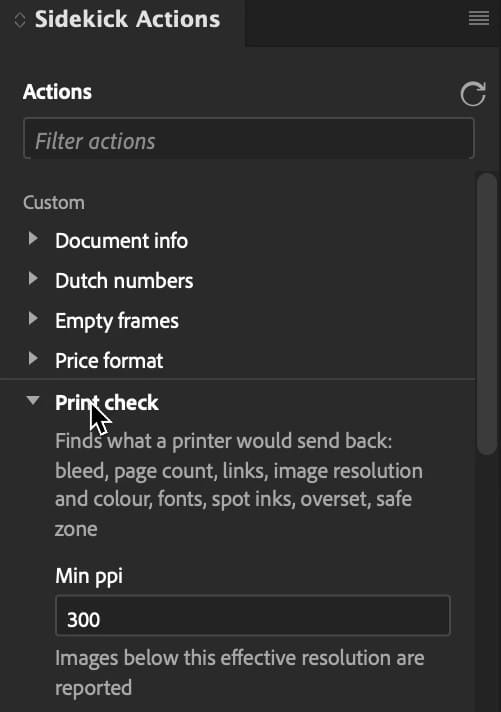This screenshot has width=501, height=712.
Task: Open the panel flyout menu icon
Action: point(479,19)
